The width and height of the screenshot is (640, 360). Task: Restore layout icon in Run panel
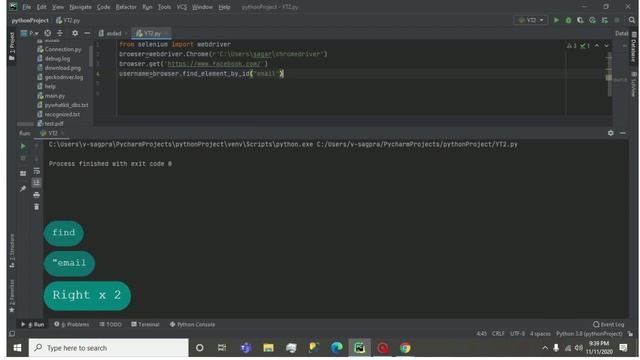coord(23,173)
